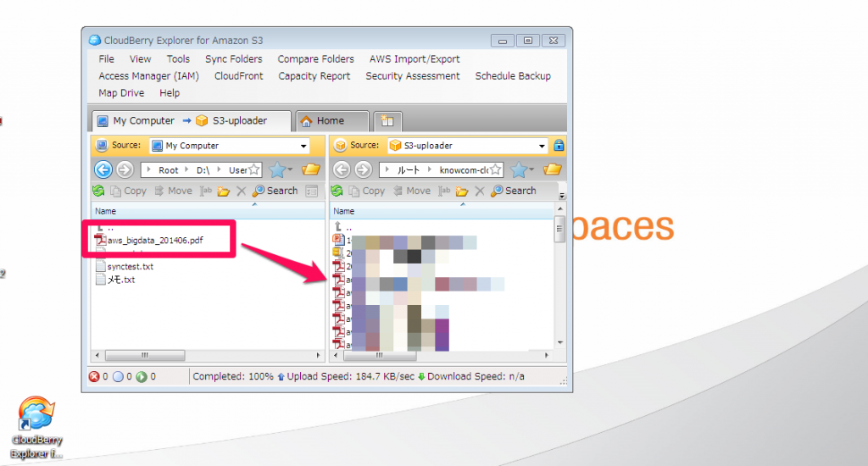Open new tab button
This screenshot has height=466, width=868.
coord(387,121)
